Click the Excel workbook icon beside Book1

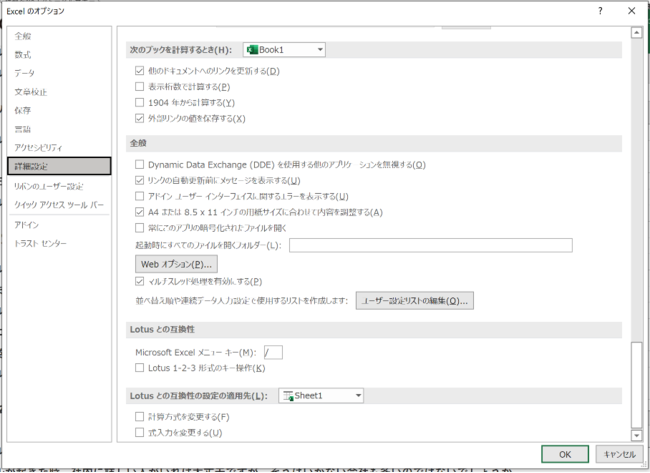click(x=252, y=50)
